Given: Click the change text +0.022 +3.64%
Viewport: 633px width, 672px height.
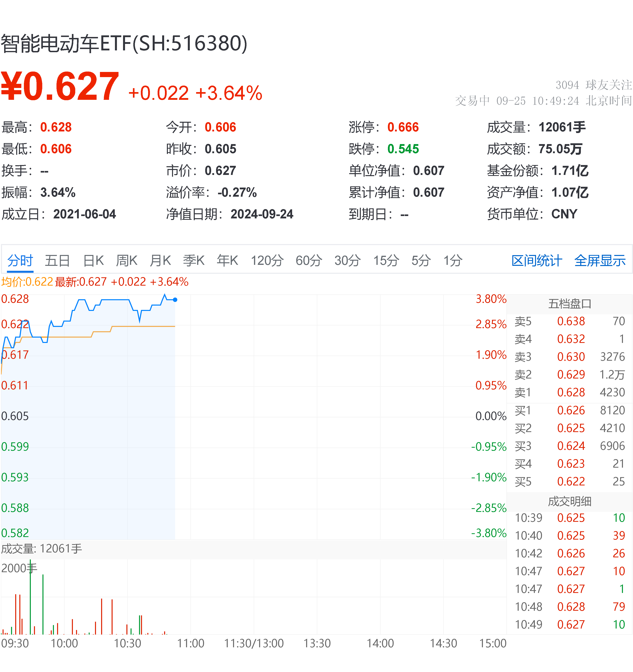Looking at the screenshot, I should [195, 93].
